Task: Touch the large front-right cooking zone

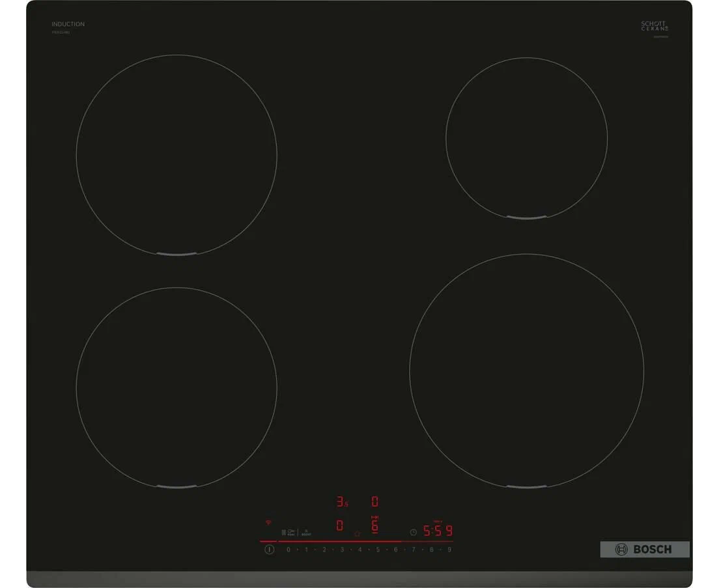Action: point(526,371)
